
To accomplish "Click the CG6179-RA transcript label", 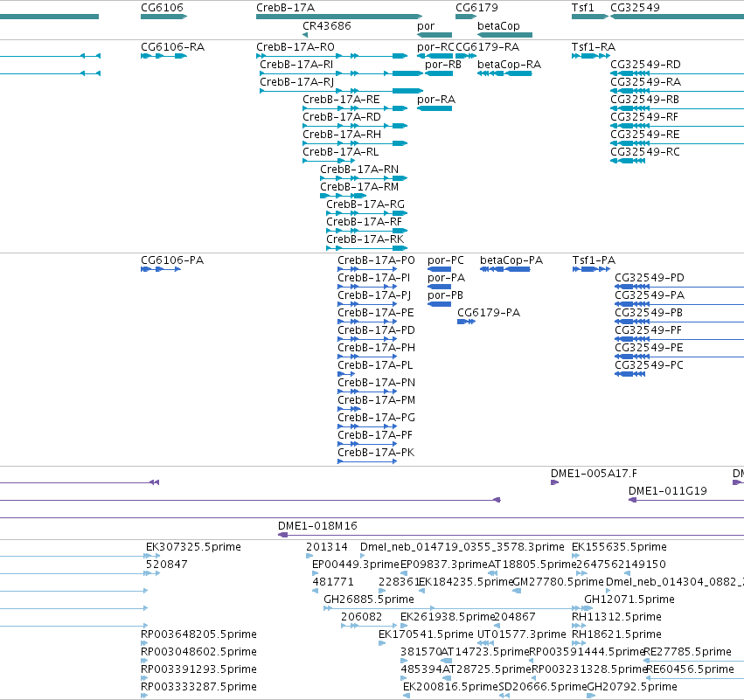I will coord(487,47).
